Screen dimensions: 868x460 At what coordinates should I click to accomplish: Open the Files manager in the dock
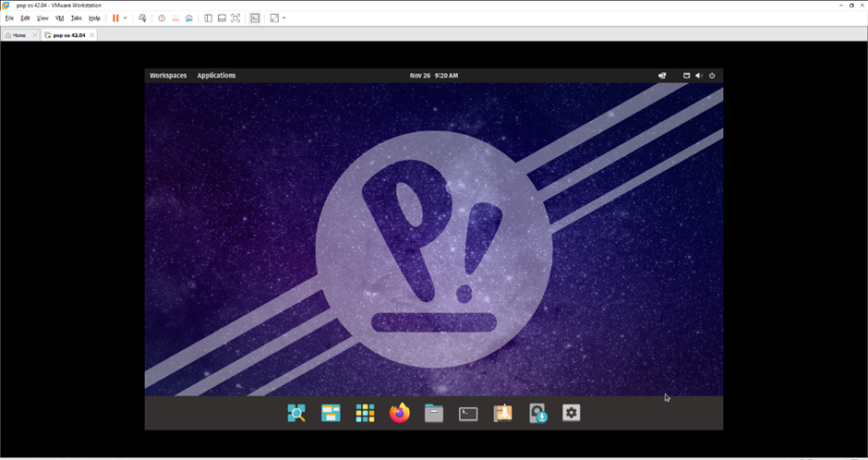[434, 413]
